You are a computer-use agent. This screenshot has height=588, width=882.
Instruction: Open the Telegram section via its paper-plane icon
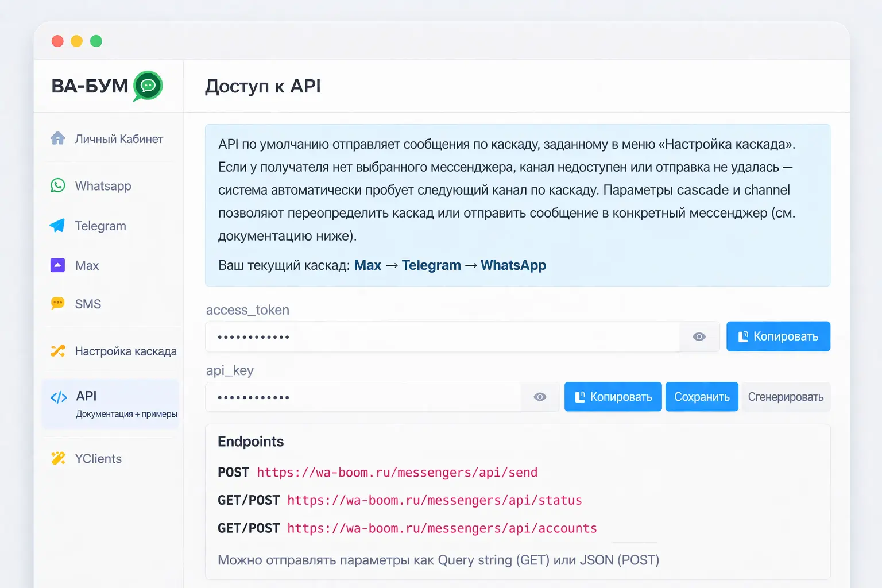point(58,226)
